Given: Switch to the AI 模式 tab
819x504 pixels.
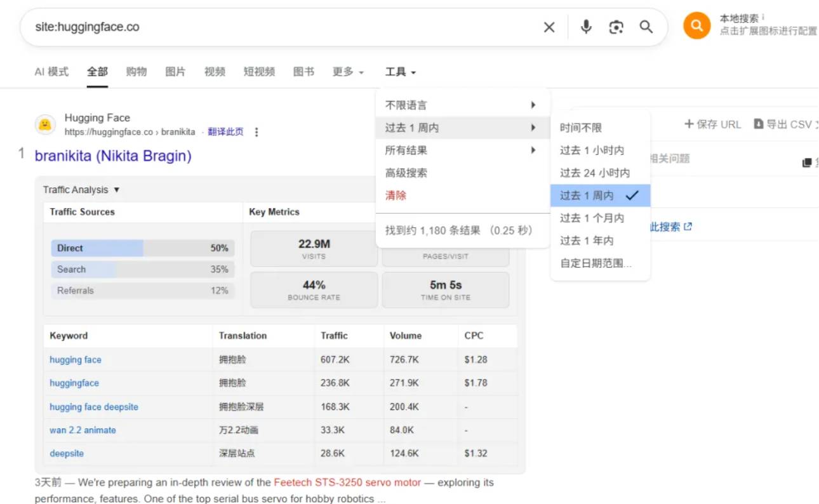Looking at the screenshot, I should (51, 72).
